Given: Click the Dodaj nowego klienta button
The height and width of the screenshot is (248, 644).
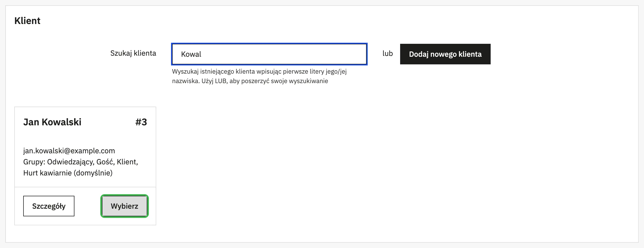Looking at the screenshot, I should pos(445,54).
